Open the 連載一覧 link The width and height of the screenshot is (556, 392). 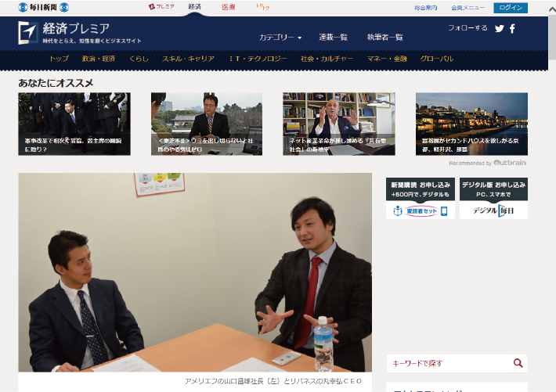tap(333, 37)
